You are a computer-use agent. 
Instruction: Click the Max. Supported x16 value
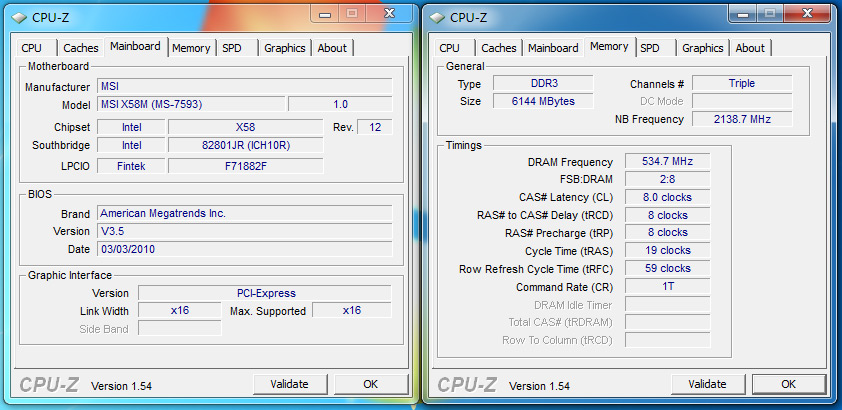point(352,310)
